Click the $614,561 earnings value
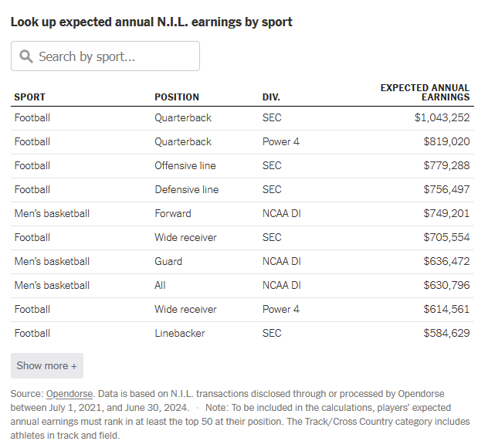This screenshot has width=488, height=448. click(446, 310)
